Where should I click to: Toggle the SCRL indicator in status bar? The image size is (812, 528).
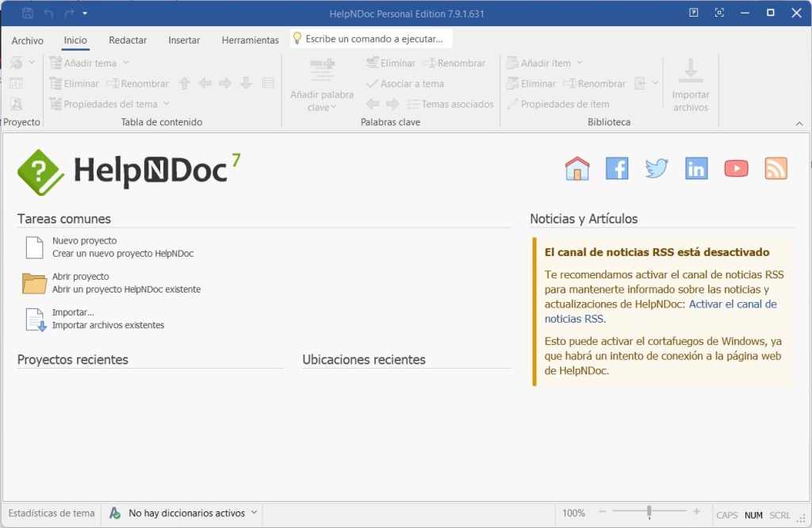[x=779, y=515]
